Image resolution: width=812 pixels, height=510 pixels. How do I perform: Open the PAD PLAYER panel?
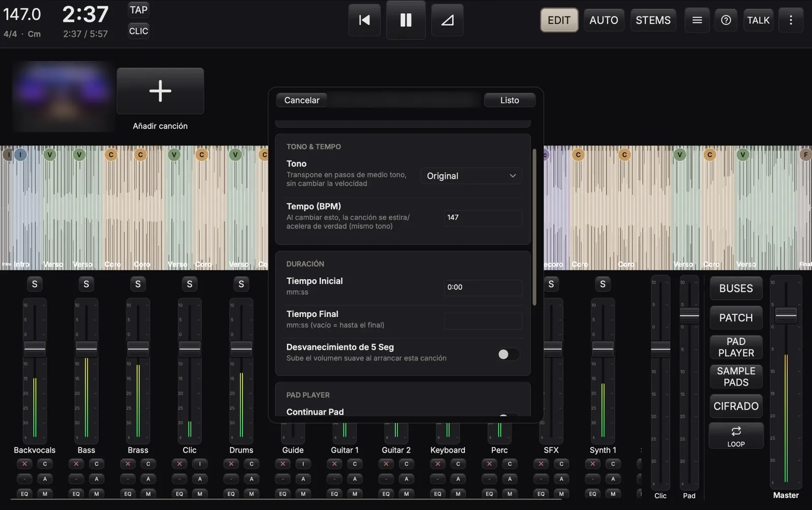click(x=736, y=347)
